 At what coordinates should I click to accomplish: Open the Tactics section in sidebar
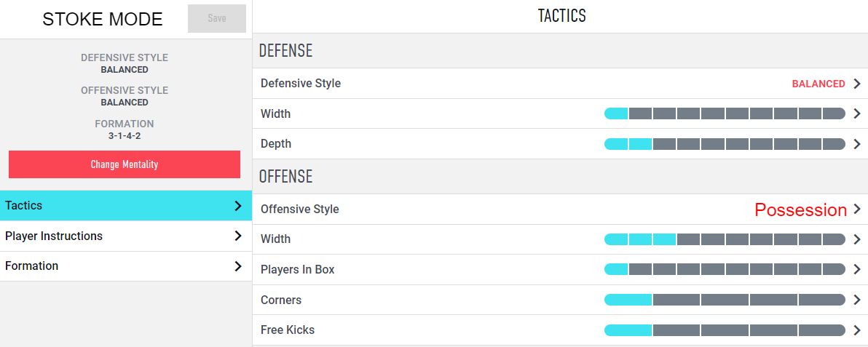click(126, 205)
